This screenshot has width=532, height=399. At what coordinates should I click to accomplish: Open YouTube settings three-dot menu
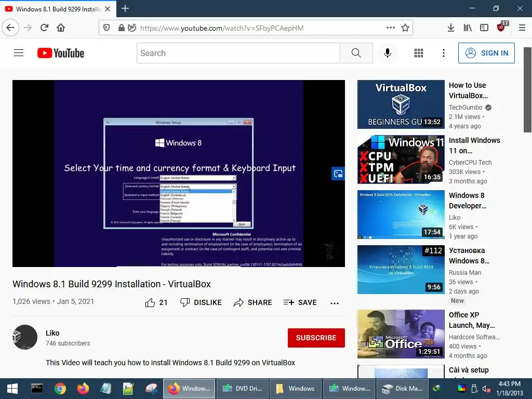point(444,53)
